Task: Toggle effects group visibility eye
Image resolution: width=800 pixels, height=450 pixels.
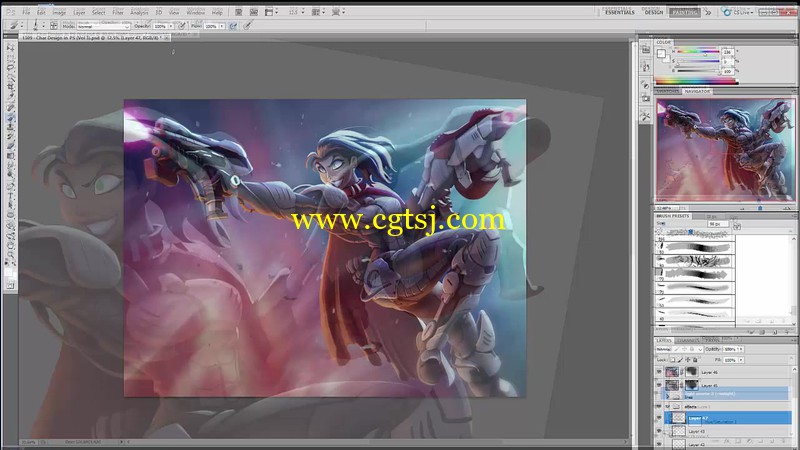Action: pyautogui.click(x=659, y=407)
